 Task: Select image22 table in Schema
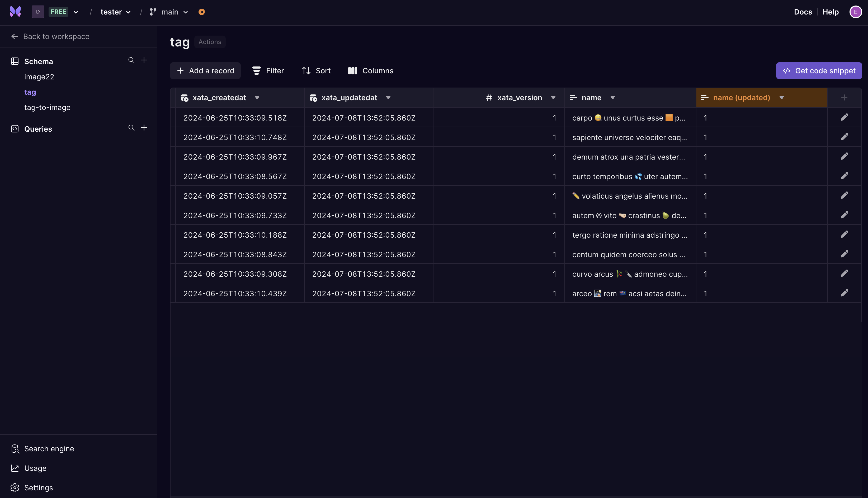(39, 76)
